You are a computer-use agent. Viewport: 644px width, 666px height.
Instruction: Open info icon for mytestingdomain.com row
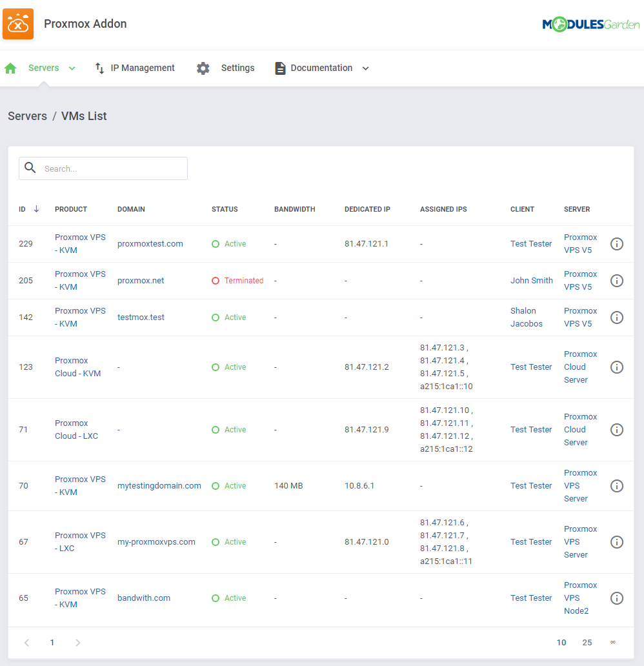tap(617, 486)
